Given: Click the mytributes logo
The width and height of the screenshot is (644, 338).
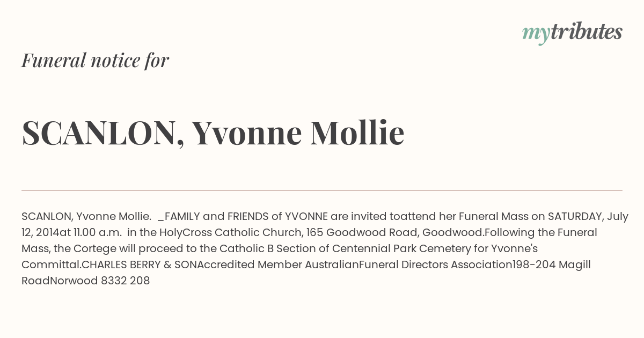Looking at the screenshot, I should 572,33.
